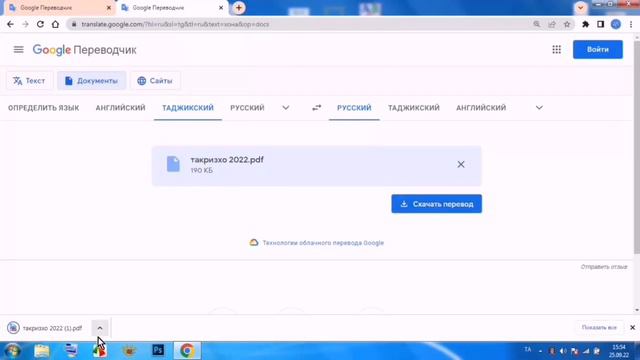Open the Chrome profile avatar
This screenshot has width=640, height=360.
pyautogui.click(x=616, y=24)
